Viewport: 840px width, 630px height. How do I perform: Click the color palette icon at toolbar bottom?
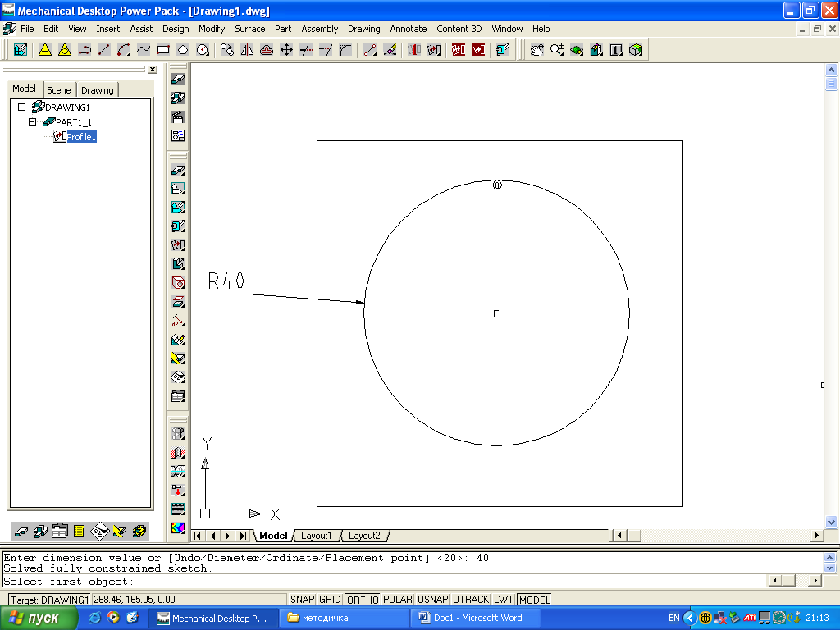pos(178,527)
